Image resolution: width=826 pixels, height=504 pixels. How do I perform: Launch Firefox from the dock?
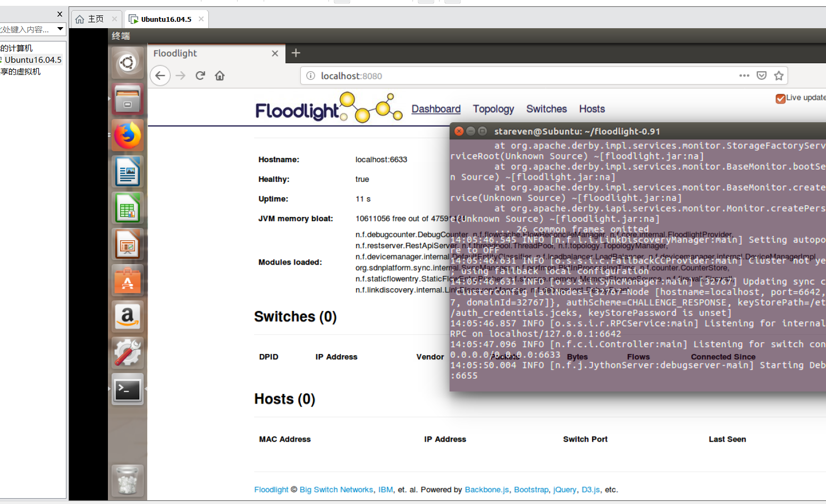click(x=128, y=136)
